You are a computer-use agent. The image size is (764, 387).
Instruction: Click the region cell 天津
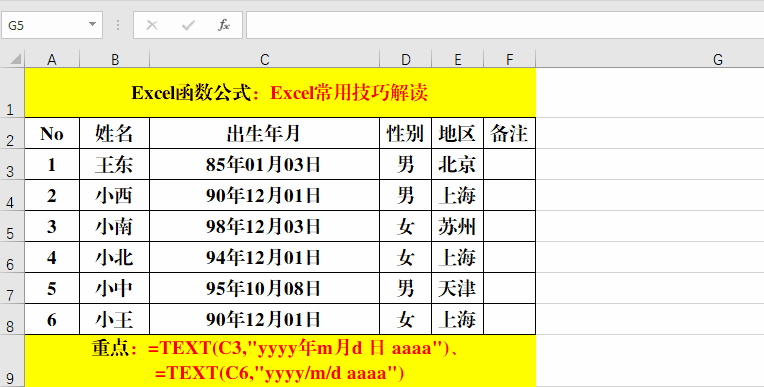[458, 288]
